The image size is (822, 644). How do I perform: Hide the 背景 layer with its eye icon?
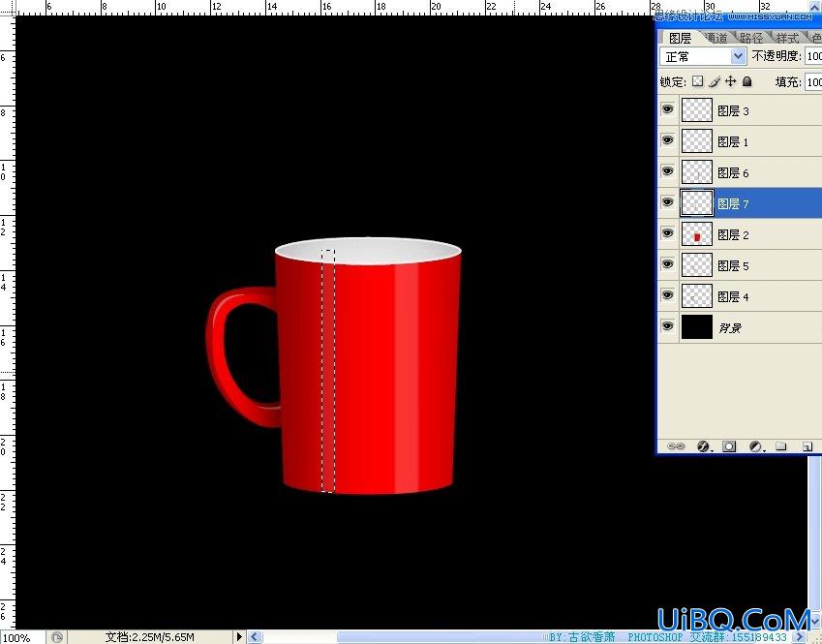(x=667, y=326)
